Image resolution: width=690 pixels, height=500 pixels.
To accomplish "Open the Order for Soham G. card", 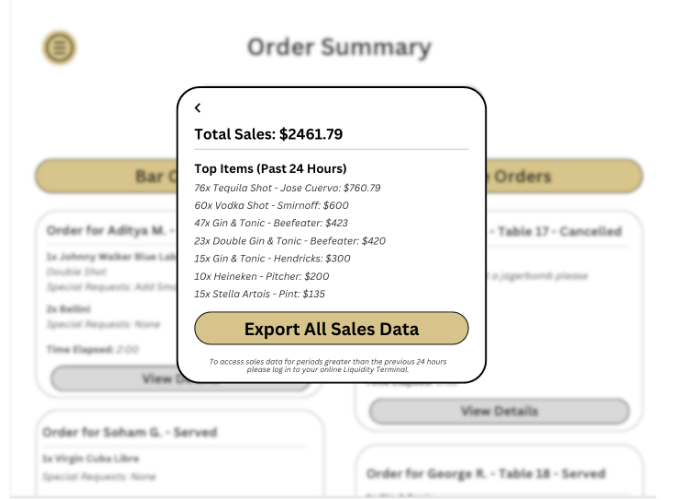I will (130, 432).
